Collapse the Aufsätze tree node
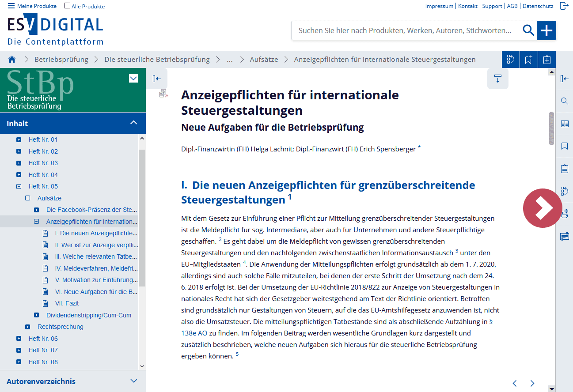Image resolution: width=573 pixels, height=392 pixels. click(x=27, y=198)
